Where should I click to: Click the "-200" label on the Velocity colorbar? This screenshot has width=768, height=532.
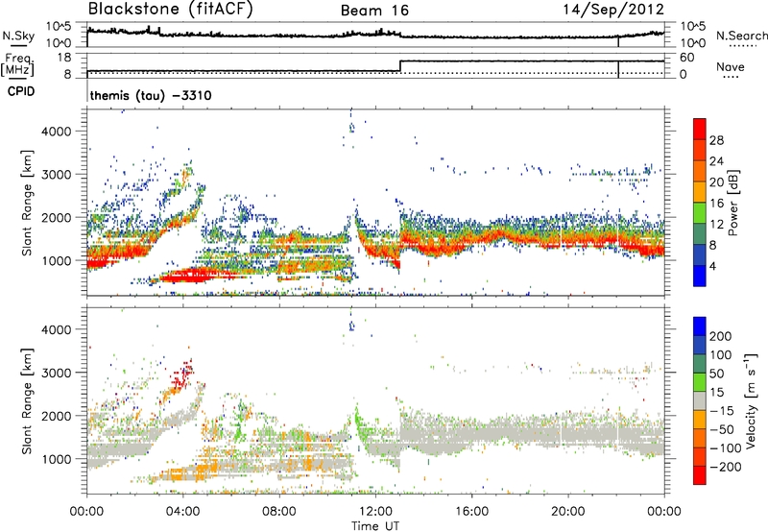click(725, 467)
